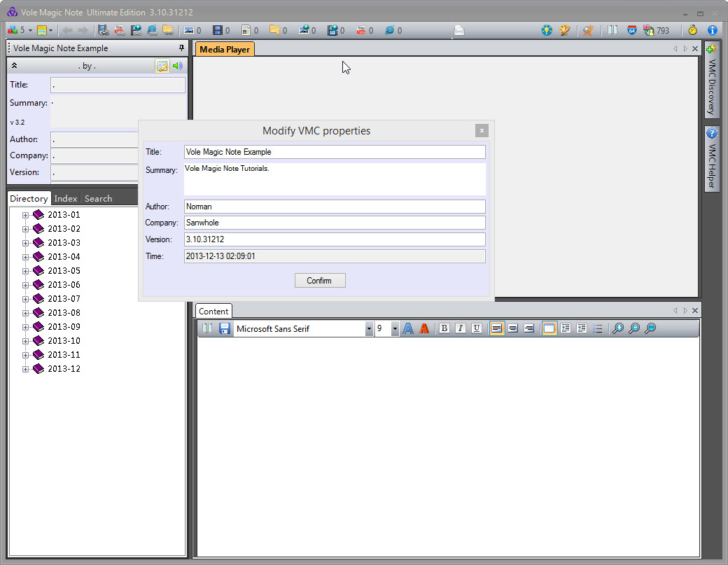Select the Media Player tab
The height and width of the screenshot is (565, 728).
(225, 49)
